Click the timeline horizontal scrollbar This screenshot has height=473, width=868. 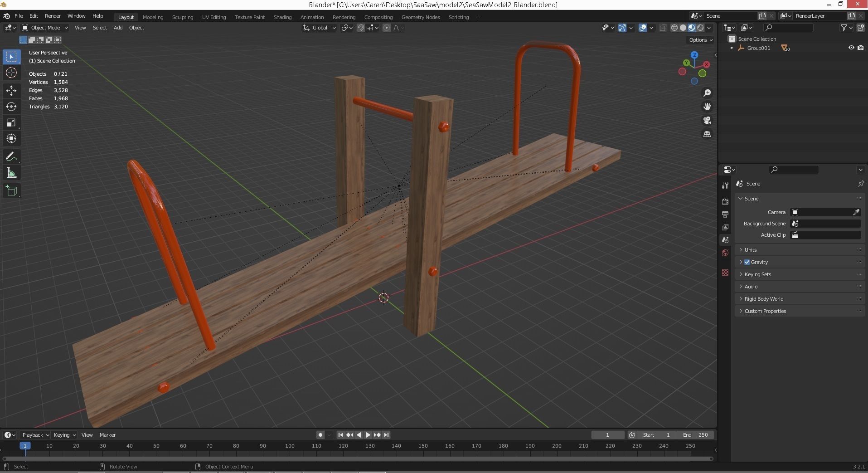pos(358,458)
